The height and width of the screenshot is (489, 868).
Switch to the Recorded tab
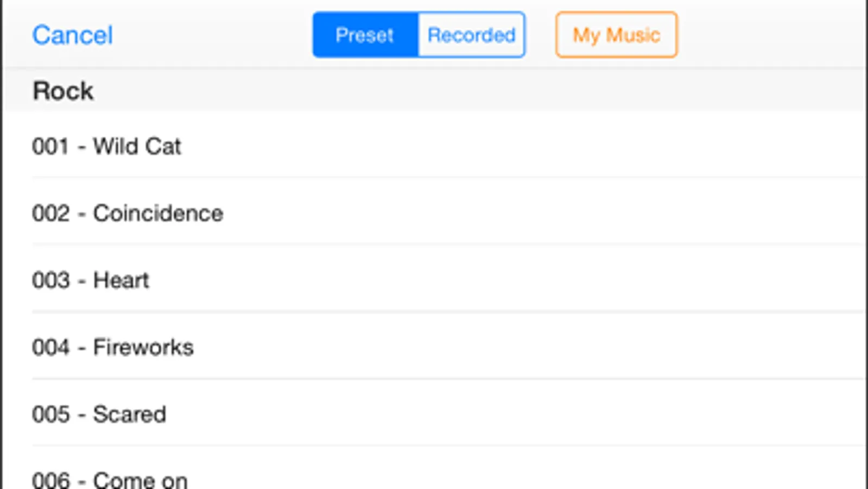pyautogui.click(x=471, y=35)
